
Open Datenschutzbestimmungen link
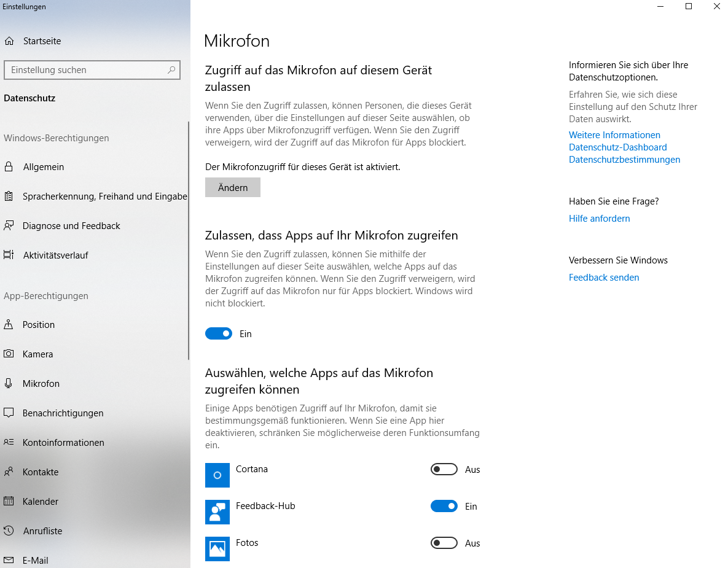[624, 160]
